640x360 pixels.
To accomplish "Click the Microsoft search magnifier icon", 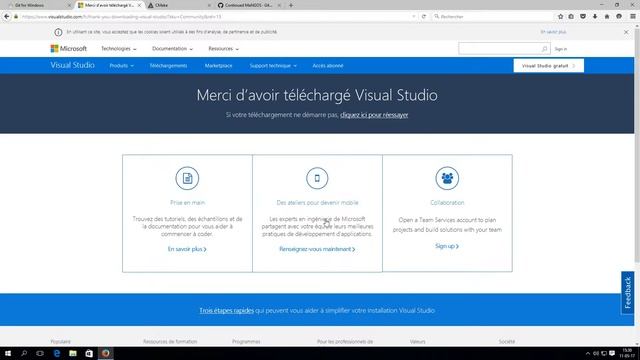I will pos(544,49).
